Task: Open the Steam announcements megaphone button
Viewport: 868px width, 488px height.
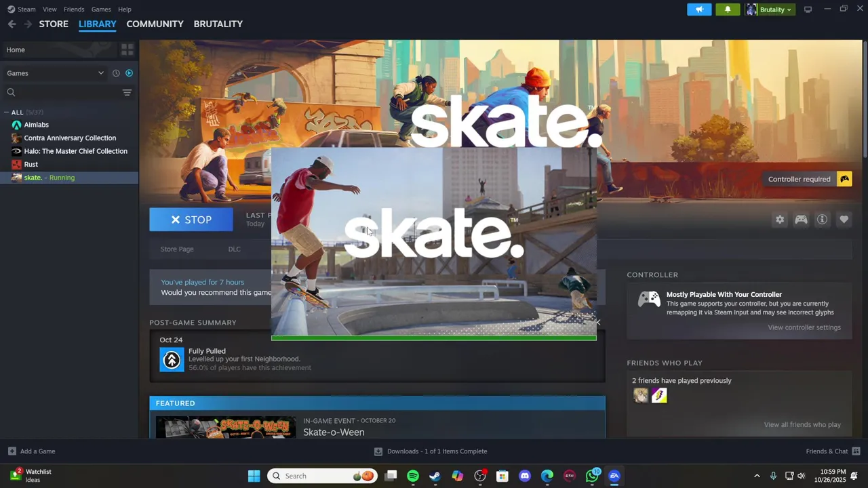Action: tap(699, 9)
